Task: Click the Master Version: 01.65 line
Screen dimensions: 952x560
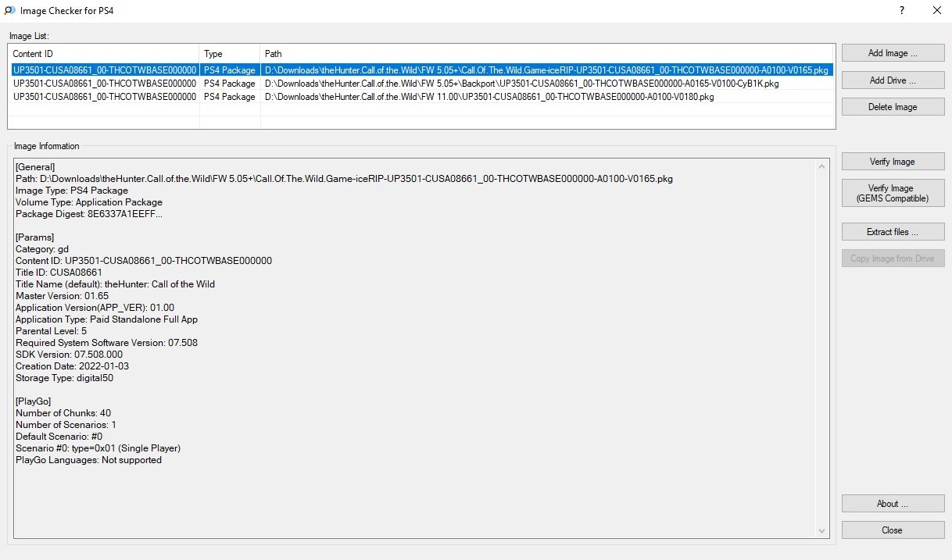Action: pos(63,296)
